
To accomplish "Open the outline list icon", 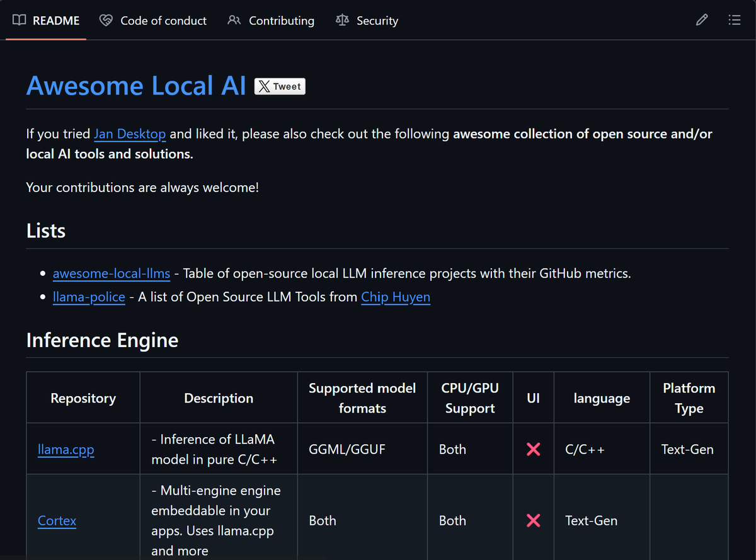I will [x=734, y=20].
